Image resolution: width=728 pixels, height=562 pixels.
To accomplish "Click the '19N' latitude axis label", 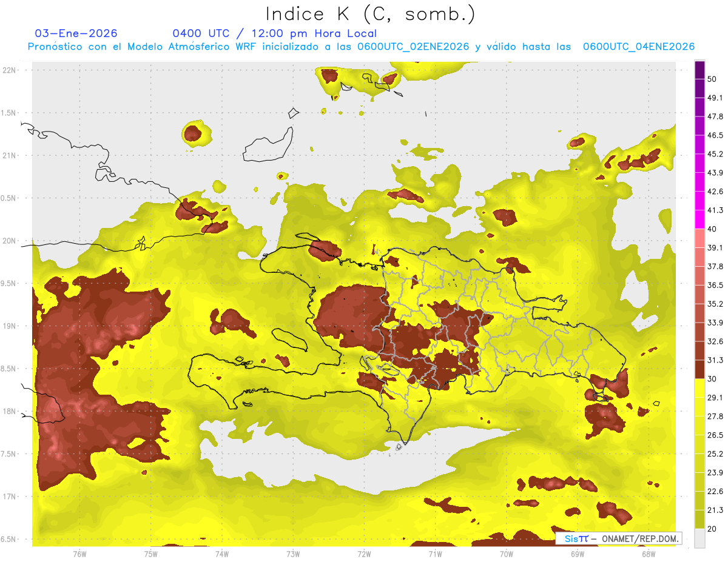I will coord(9,326).
